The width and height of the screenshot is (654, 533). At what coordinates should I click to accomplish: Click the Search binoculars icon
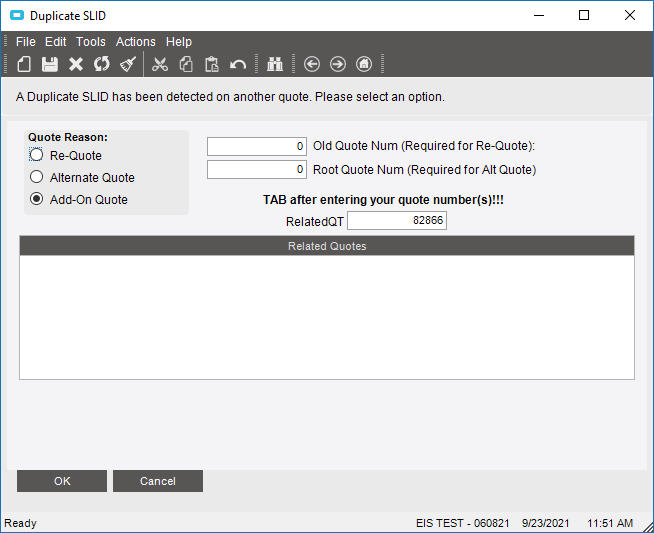point(275,64)
